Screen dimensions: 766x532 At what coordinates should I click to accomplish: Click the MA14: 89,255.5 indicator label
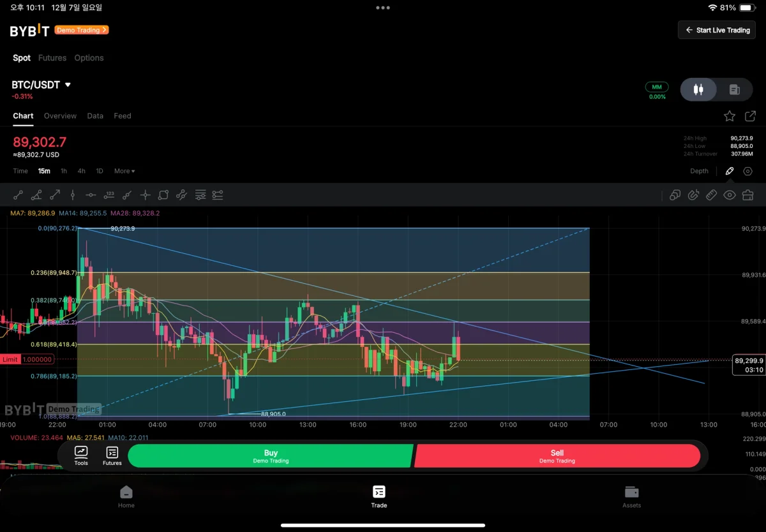[x=82, y=213]
